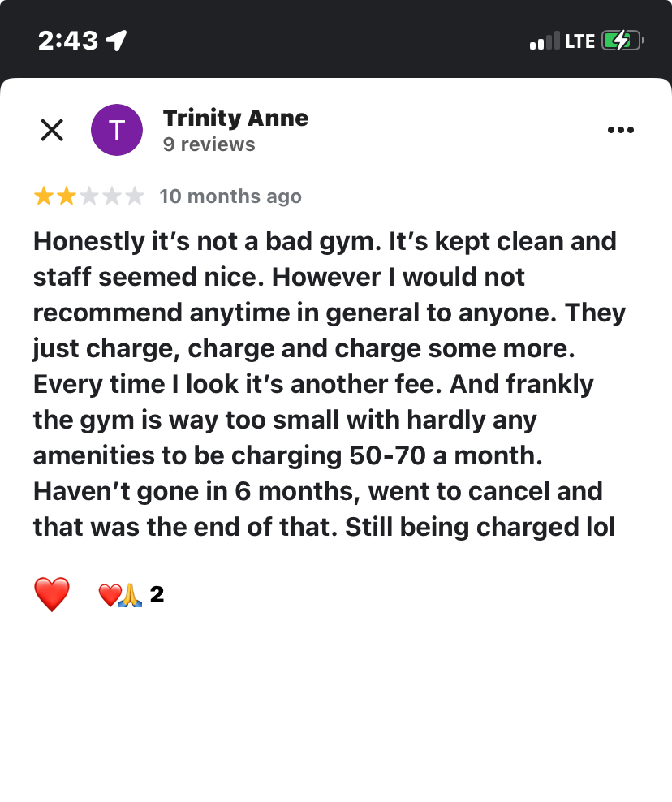The image size is (672, 802).
Task: Tap the gym review text body
Action: pyautogui.click(x=325, y=384)
